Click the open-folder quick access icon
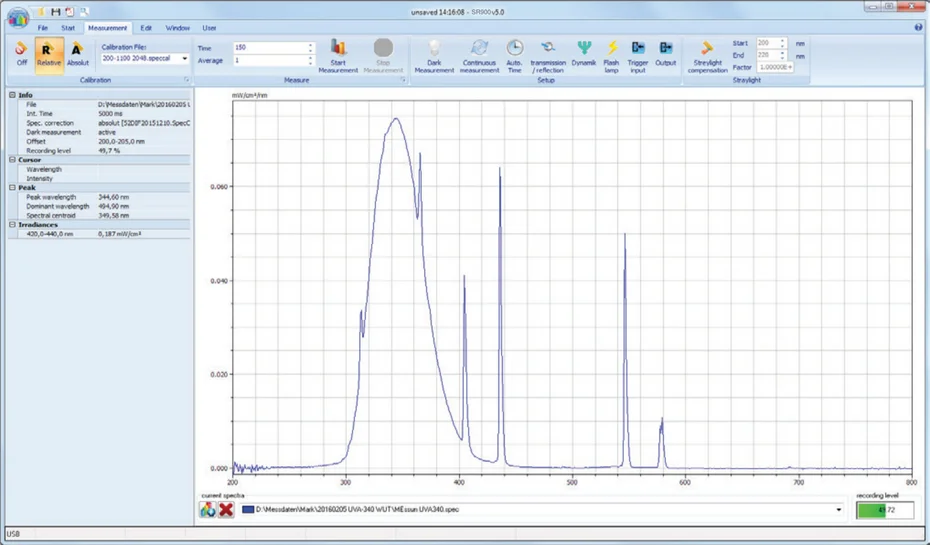The image size is (930, 545). (42, 11)
